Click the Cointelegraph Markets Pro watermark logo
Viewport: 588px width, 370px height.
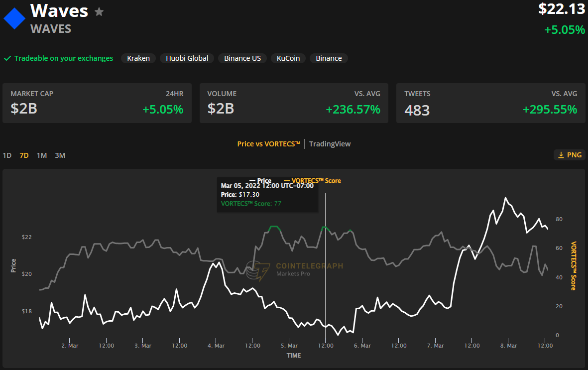pos(259,270)
